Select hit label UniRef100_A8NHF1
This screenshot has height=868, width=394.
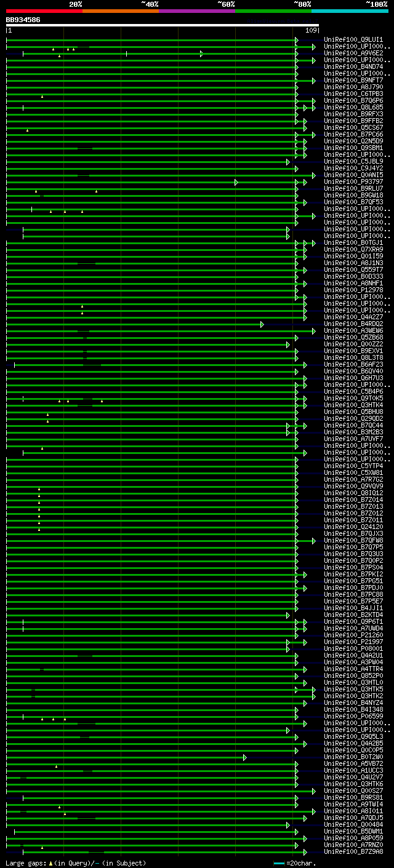point(353,284)
